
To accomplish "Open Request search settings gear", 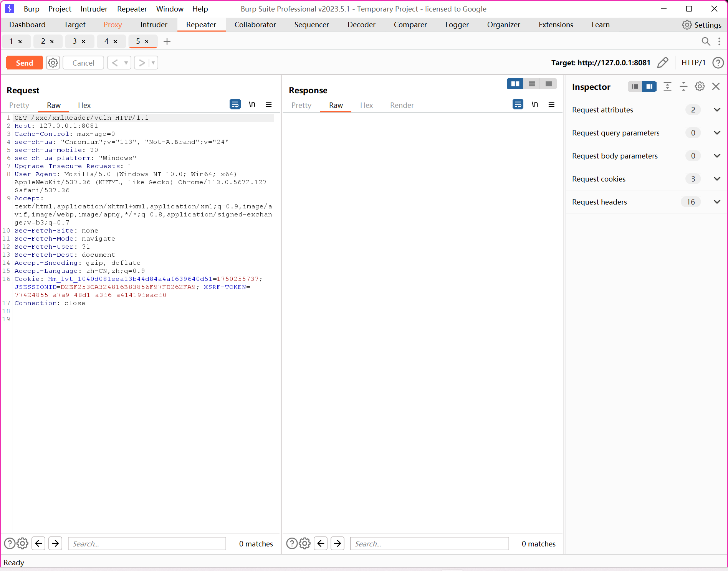I will click(23, 543).
